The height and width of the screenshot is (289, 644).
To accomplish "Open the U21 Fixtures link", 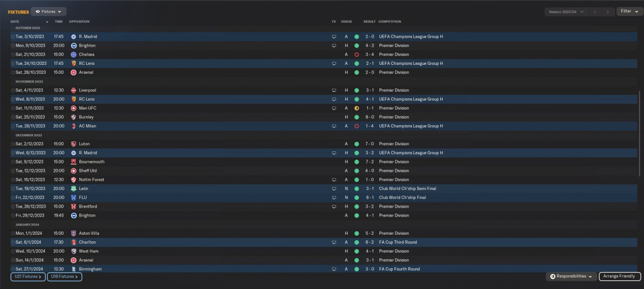I will click(x=28, y=276).
